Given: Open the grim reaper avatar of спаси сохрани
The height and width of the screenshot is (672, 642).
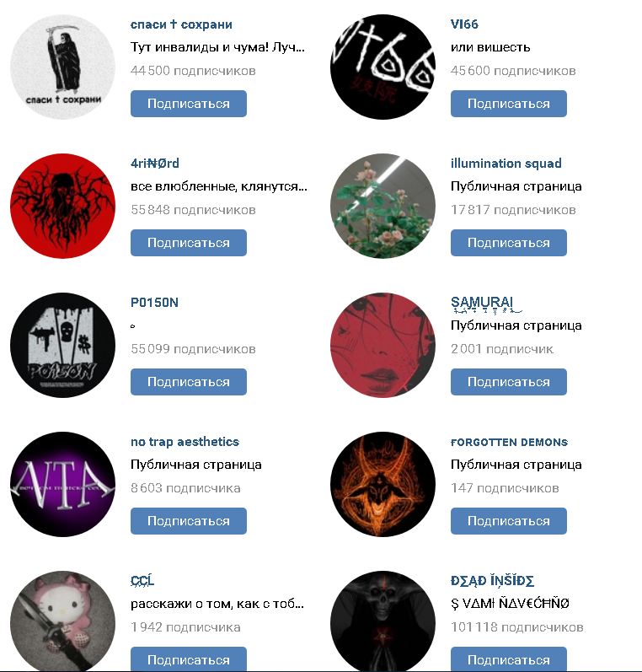Looking at the screenshot, I should [62, 67].
